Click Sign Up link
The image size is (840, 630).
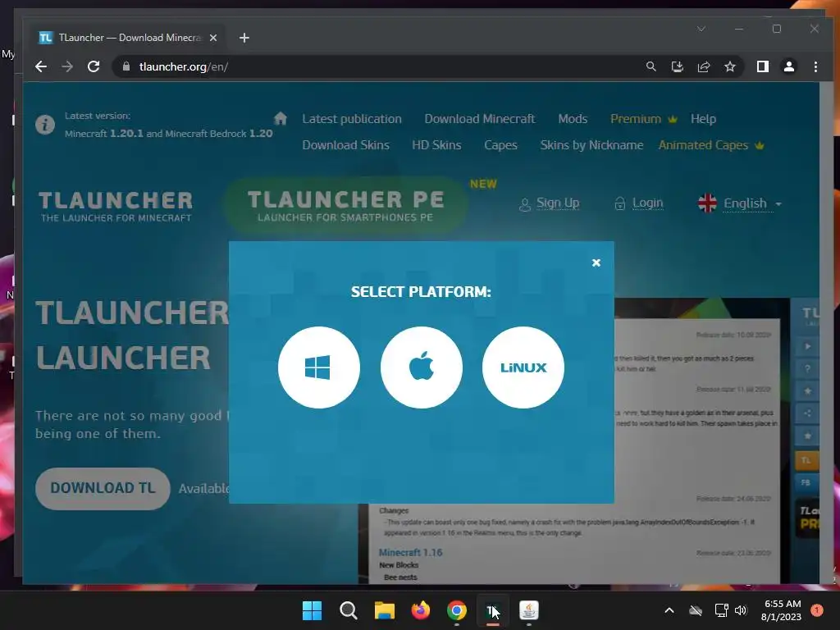click(x=550, y=203)
